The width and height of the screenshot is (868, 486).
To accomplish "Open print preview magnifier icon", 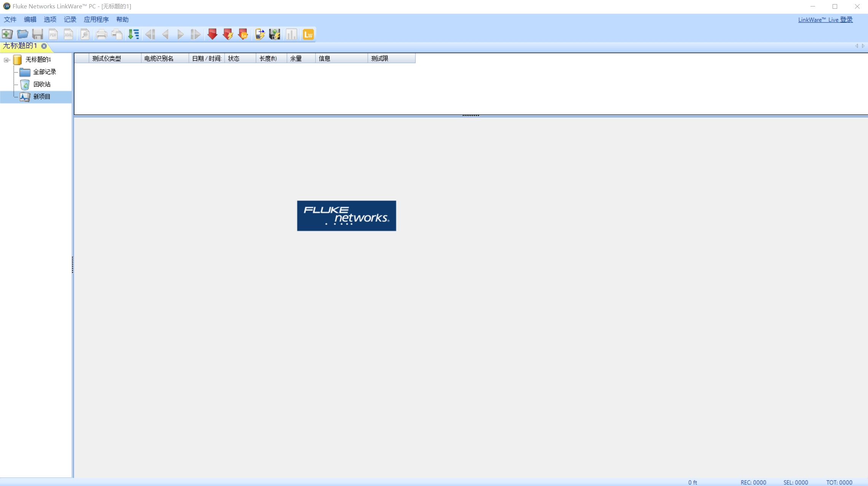I will [x=85, y=34].
